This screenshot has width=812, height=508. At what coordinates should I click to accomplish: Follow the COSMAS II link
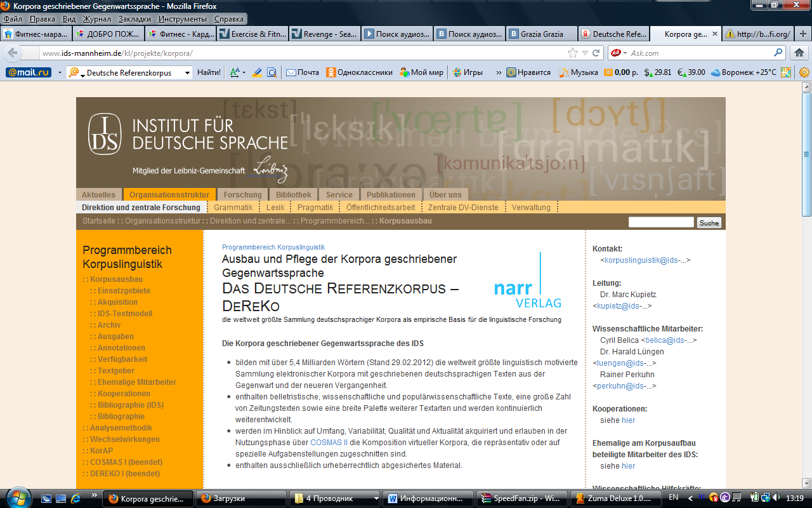pos(329,442)
